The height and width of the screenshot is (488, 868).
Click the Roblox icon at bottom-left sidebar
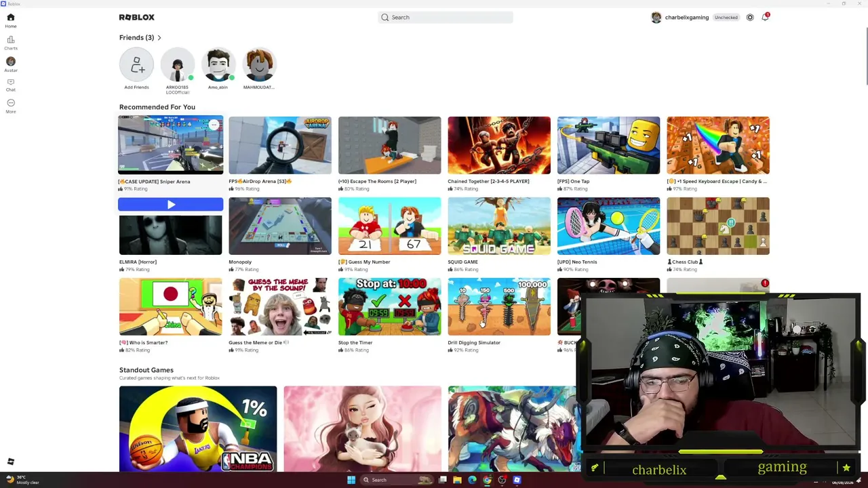click(x=11, y=462)
